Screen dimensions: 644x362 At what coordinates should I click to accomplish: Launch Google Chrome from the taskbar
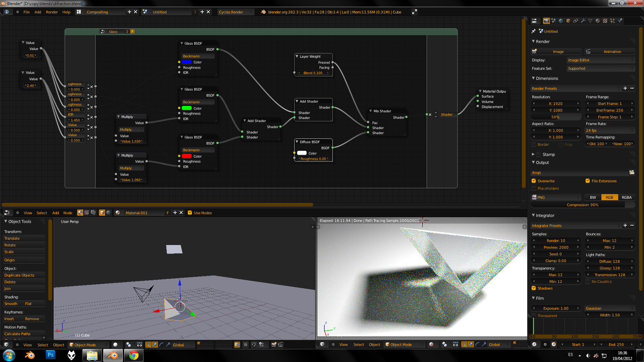[x=133, y=355]
